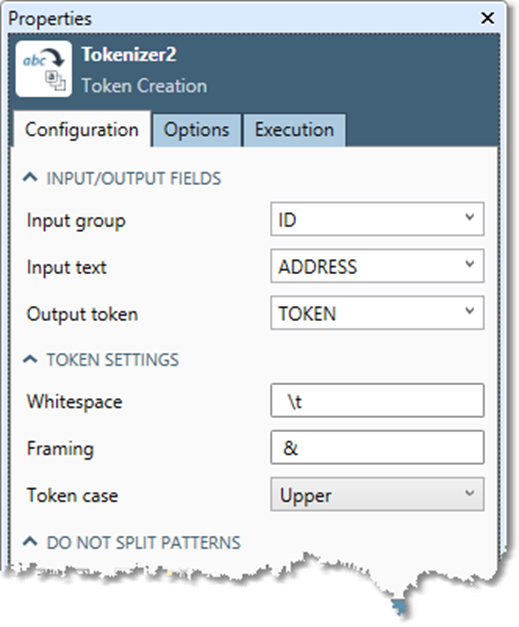This screenshot has height=627, width=519.
Task: Click the Input group dropdown arrow
Action: [x=470, y=217]
